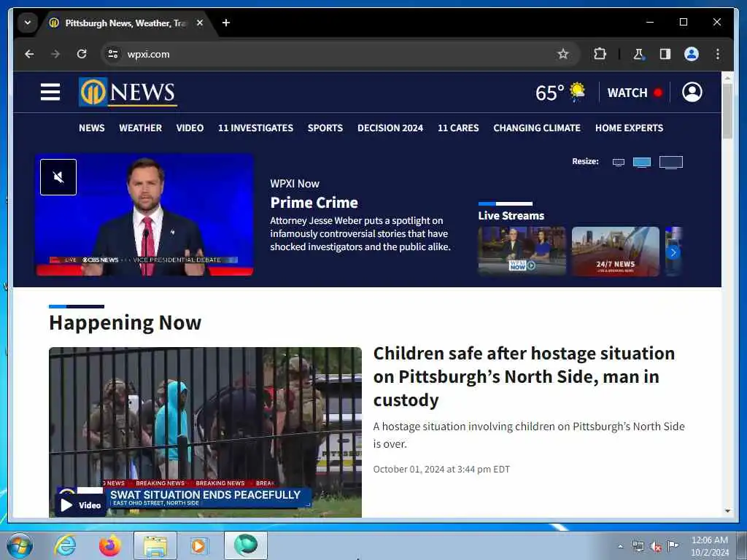This screenshot has width=747, height=560.
Task: Open the 65° weather widget icon
Action: click(x=577, y=91)
